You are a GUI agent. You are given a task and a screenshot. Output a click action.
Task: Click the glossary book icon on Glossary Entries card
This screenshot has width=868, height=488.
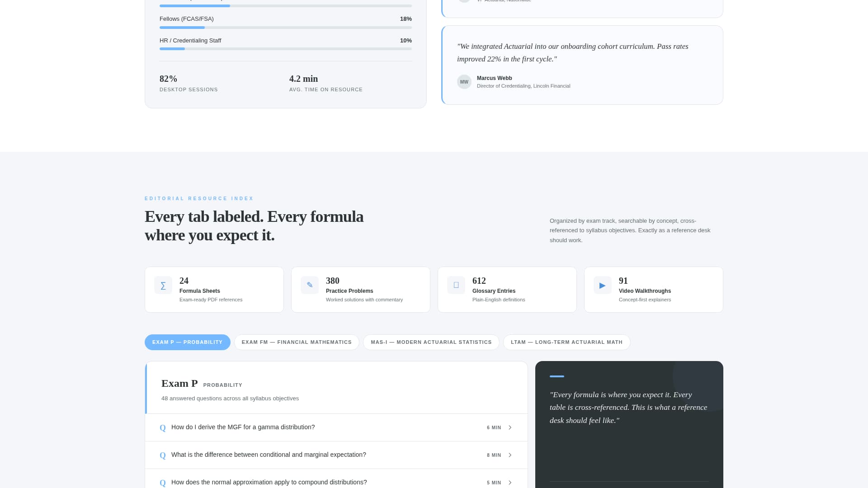456,285
